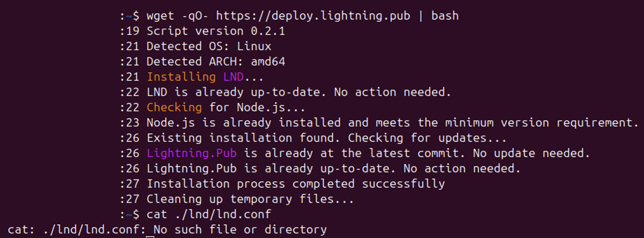Click the 'Script version 0.2.1' line
Screen dimensions: 644x238
(216, 31)
